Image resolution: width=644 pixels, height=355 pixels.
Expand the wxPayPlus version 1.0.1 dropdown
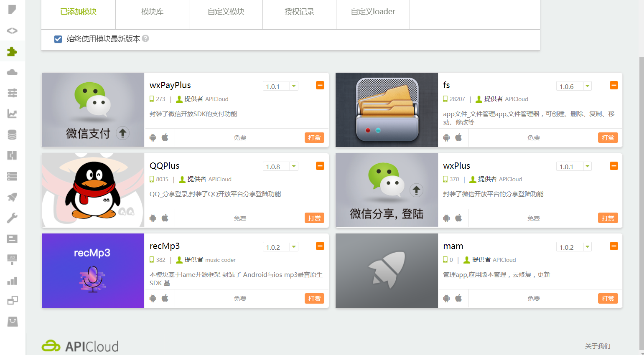pyautogui.click(x=294, y=86)
